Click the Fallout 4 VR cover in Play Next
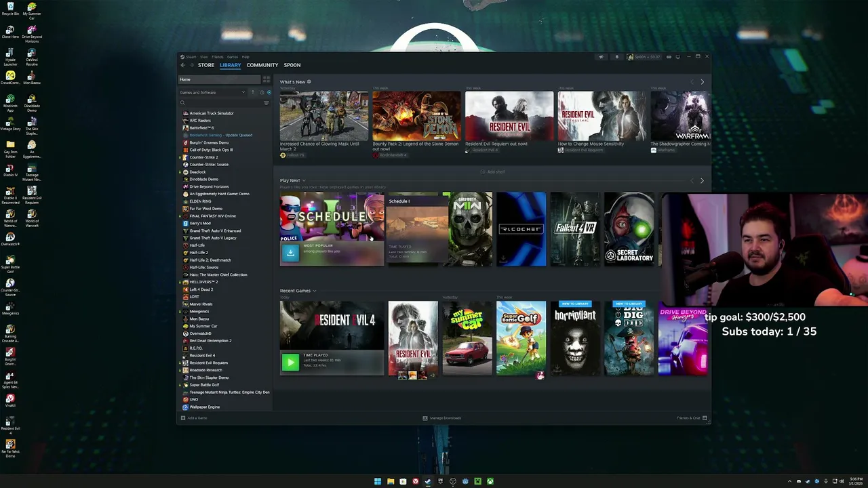The width and height of the screenshot is (868, 488). point(575,229)
